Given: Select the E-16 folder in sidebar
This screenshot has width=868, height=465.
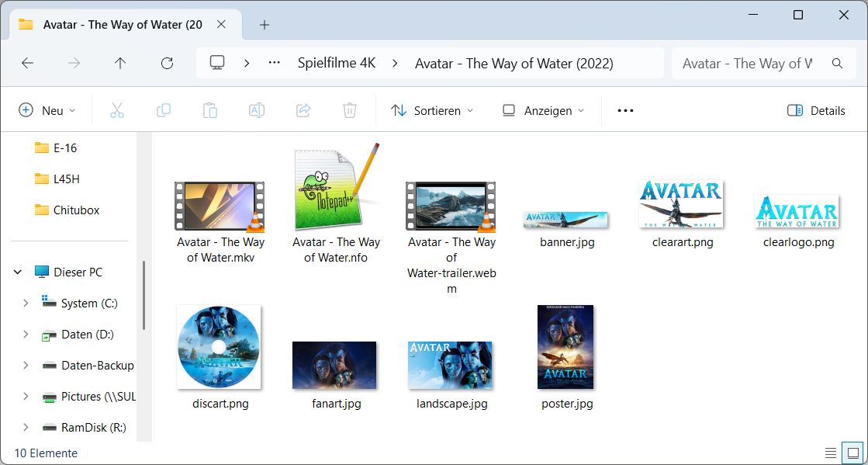Looking at the screenshot, I should coord(55,148).
